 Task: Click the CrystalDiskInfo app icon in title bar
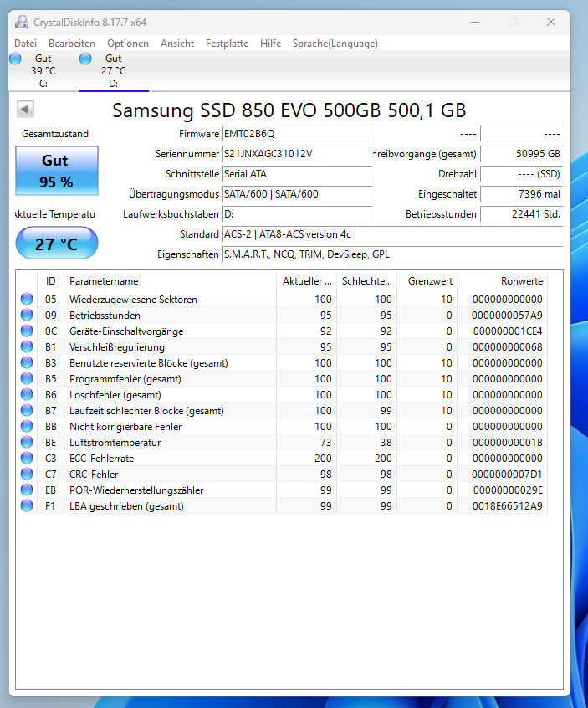point(21,22)
